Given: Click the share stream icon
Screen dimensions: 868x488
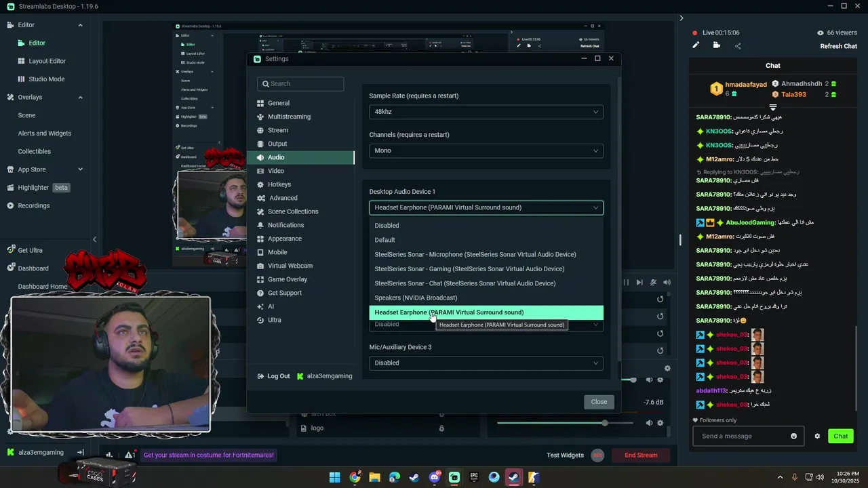Looking at the screenshot, I should pyautogui.click(x=738, y=46).
